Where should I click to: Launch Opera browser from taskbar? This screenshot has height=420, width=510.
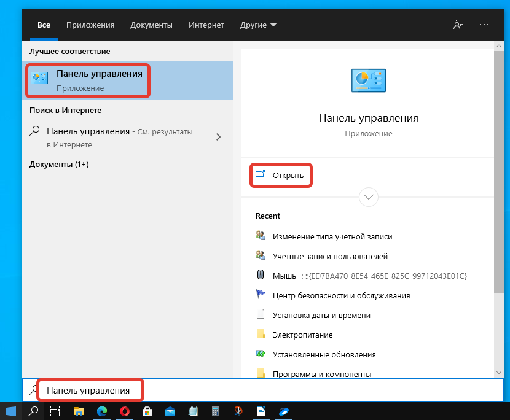(124, 411)
